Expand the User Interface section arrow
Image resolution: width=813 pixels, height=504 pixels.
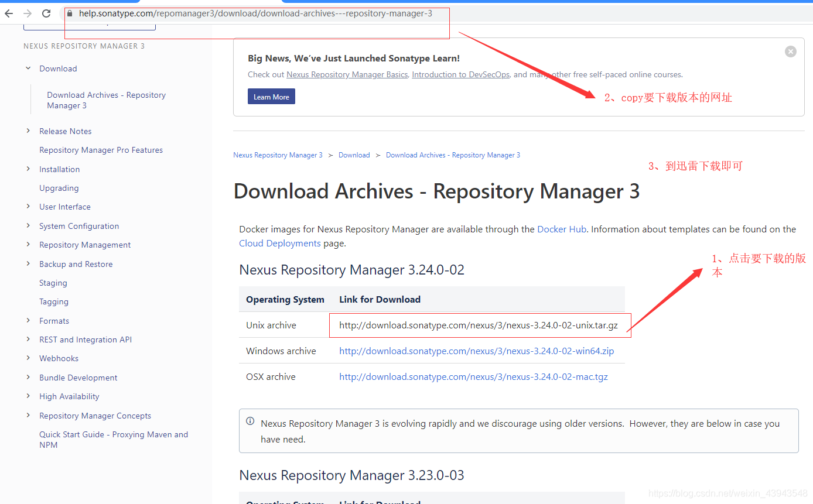tap(28, 207)
